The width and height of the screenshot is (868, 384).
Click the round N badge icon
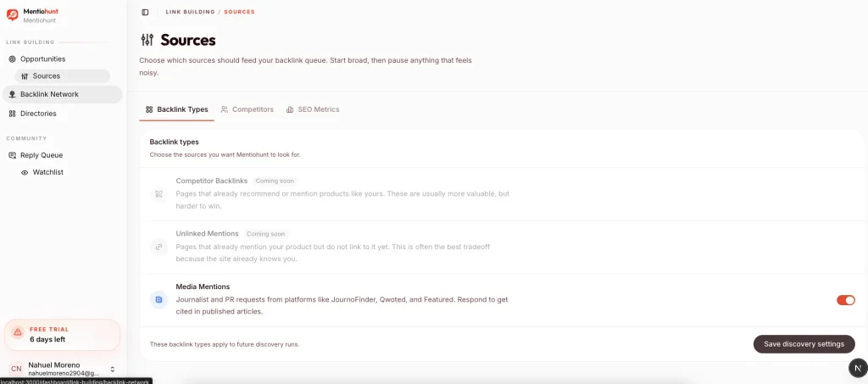click(858, 368)
